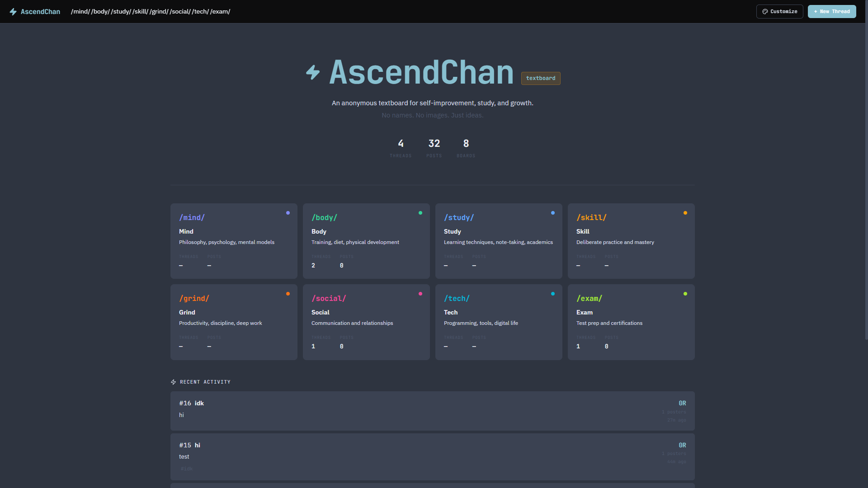Click the pink dot on /social/ card
Screen dimensions: 868x488
(x=420, y=294)
